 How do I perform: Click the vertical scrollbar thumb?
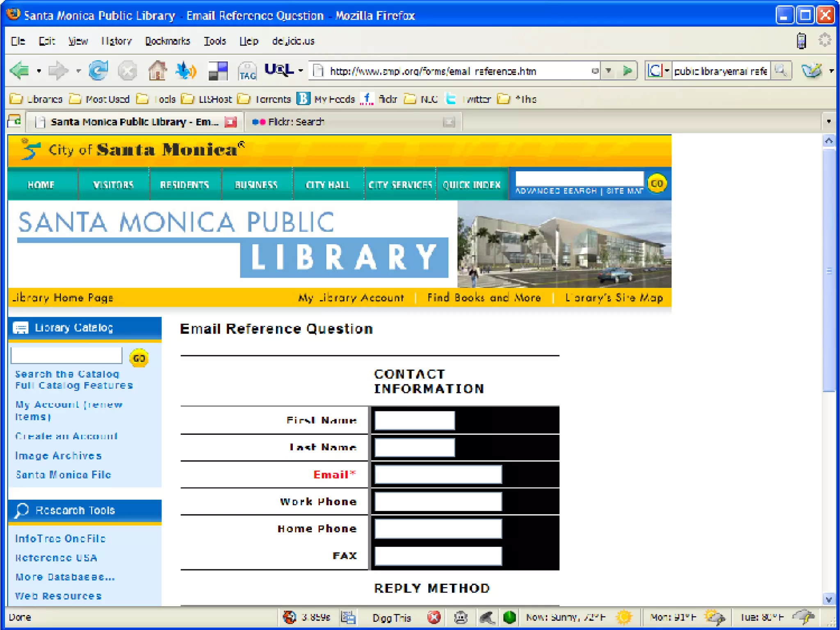click(829, 271)
